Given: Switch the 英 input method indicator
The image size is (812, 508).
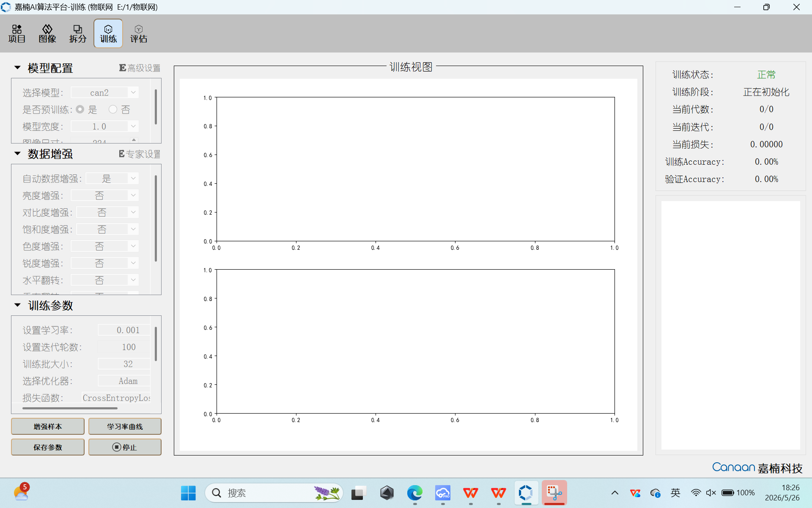Looking at the screenshot, I should (x=675, y=493).
